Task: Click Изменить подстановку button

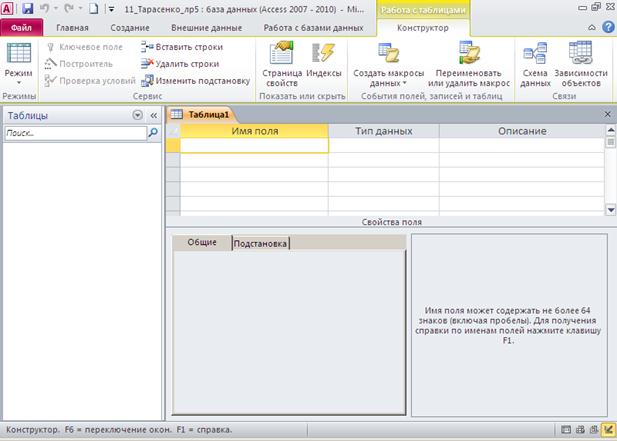Action: [x=196, y=81]
